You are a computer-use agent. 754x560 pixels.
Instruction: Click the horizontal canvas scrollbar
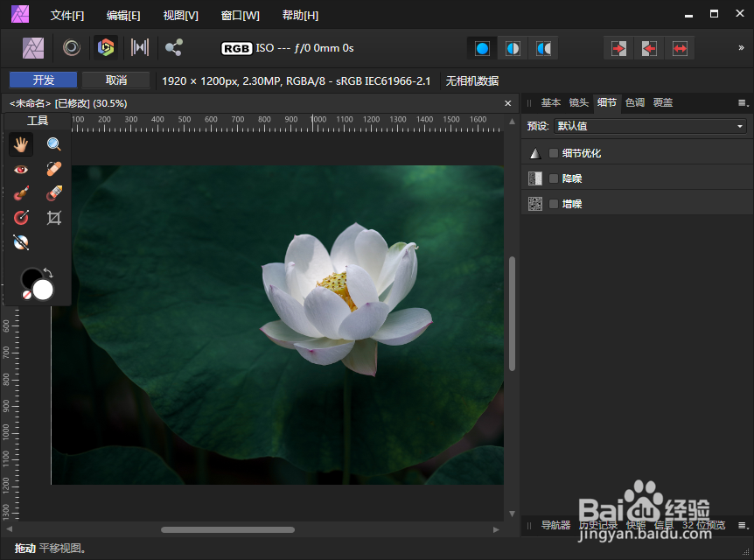[227, 529]
